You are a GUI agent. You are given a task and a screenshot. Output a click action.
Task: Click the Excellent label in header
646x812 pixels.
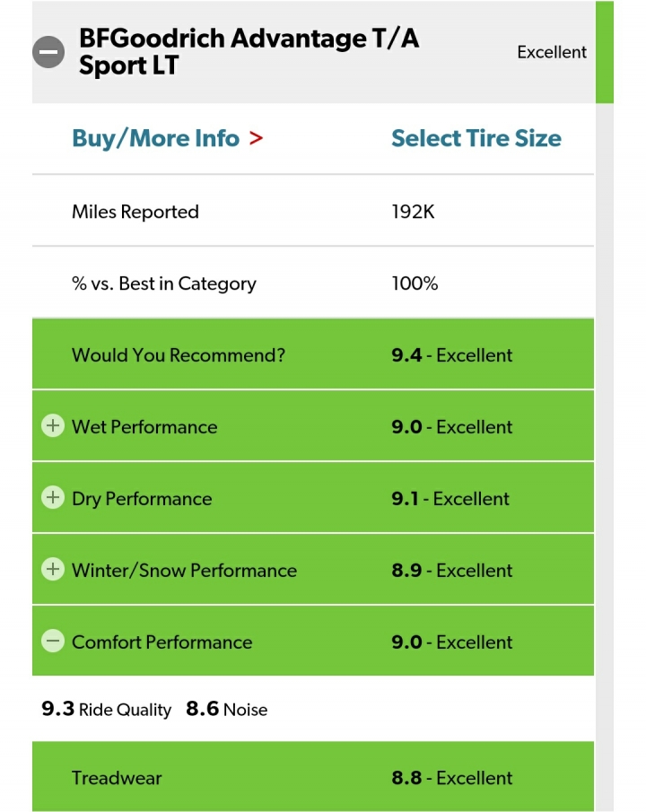pos(551,52)
